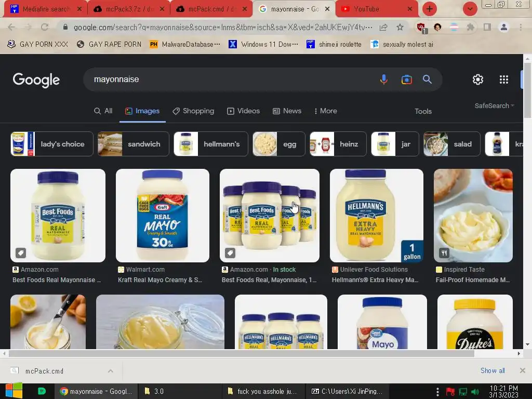Filter by sandwich chip
The image size is (532, 399).
[x=134, y=144]
